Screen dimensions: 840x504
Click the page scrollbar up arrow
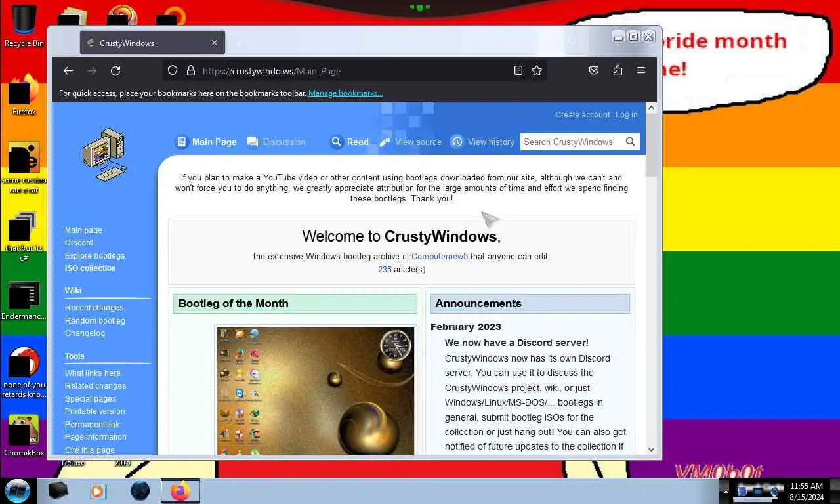coord(651,108)
